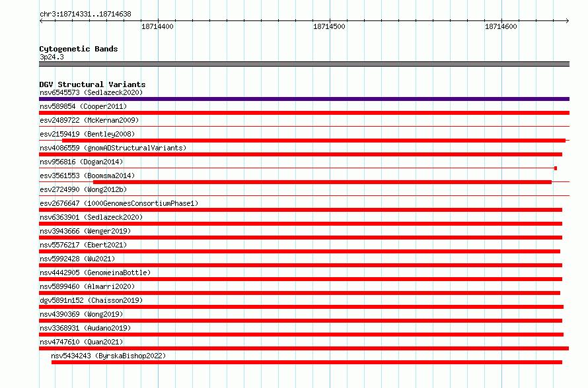Click ruler position 18714400
588x388 pixels.
pos(157,26)
